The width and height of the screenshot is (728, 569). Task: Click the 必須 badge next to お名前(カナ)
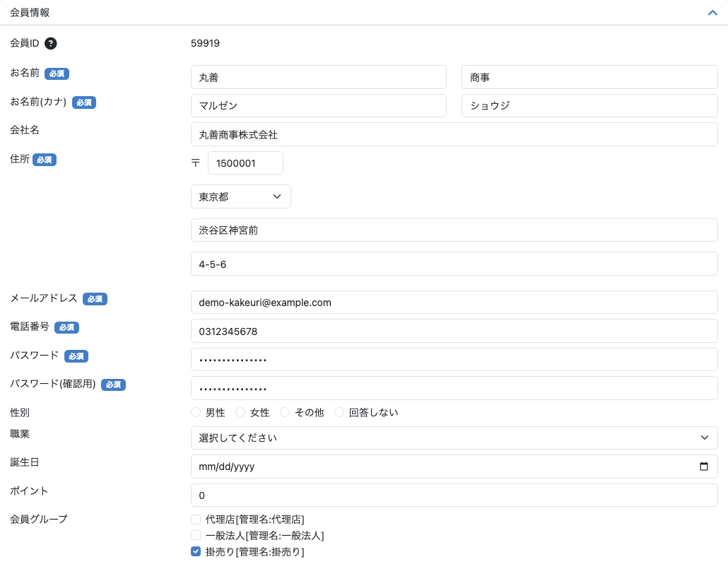click(84, 102)
